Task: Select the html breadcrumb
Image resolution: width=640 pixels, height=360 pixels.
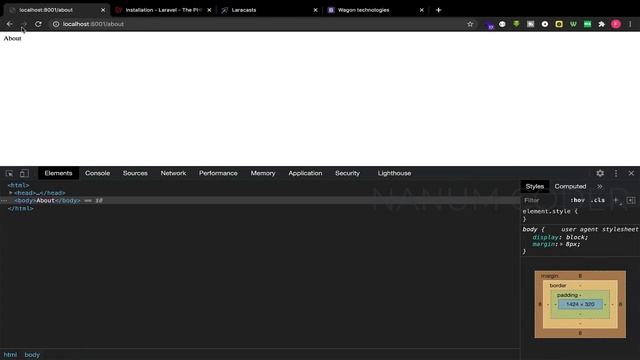Action: click(x=10, y=355)
